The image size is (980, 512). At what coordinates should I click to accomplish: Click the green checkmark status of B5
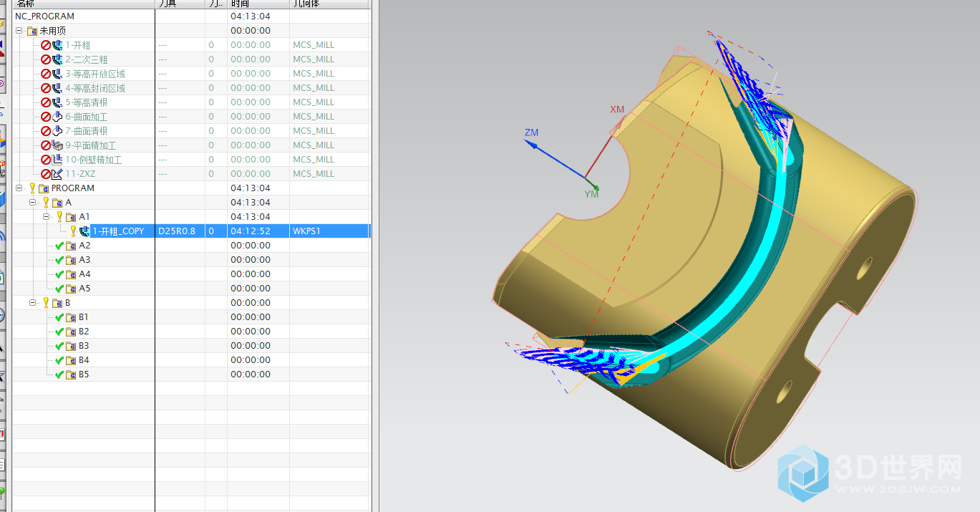coord(59,375)
